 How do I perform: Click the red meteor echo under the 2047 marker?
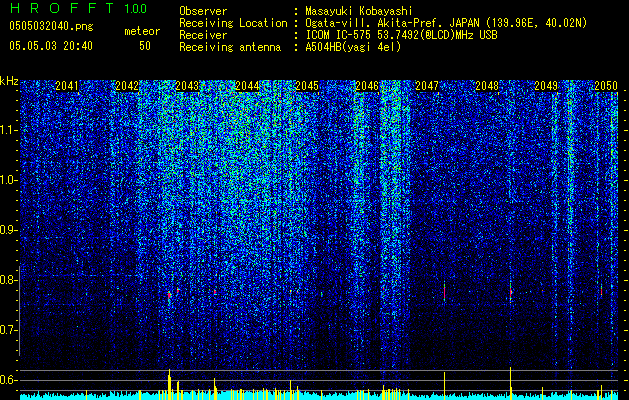[x=444, y=292]
